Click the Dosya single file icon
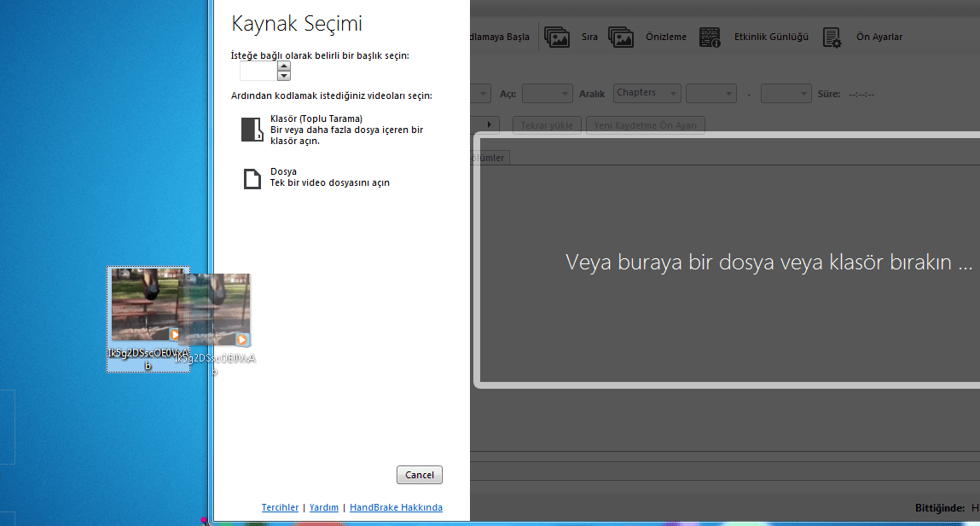The height and width of the screenshot is (526, 980). pos(252,179)
